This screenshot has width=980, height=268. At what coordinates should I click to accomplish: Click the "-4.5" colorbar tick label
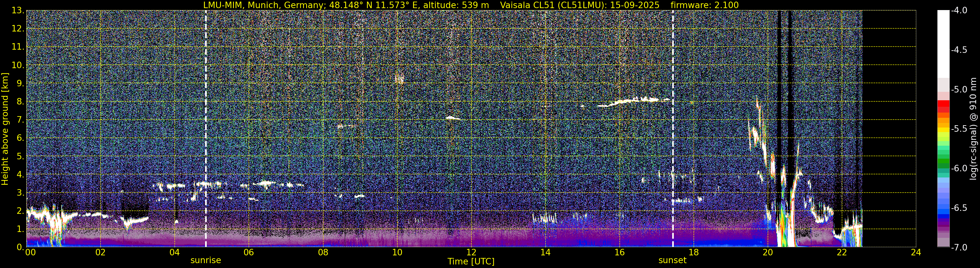coord(959,50)
